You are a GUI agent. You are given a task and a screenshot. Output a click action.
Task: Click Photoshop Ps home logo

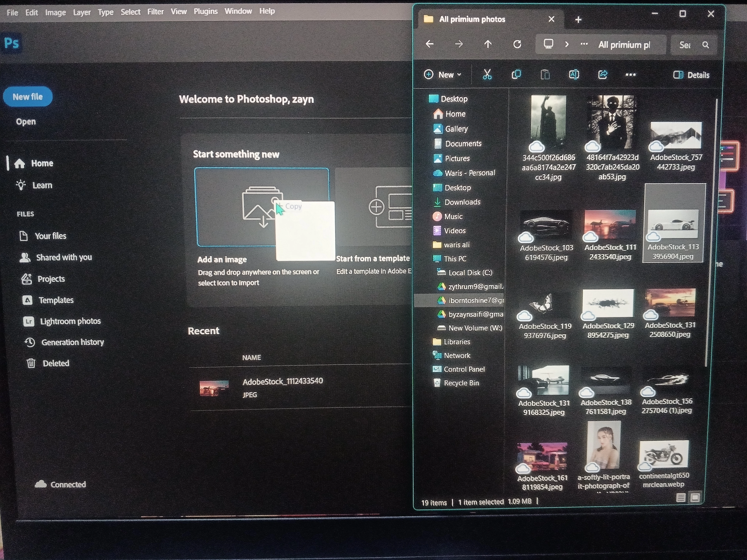[x=12, y=43]
